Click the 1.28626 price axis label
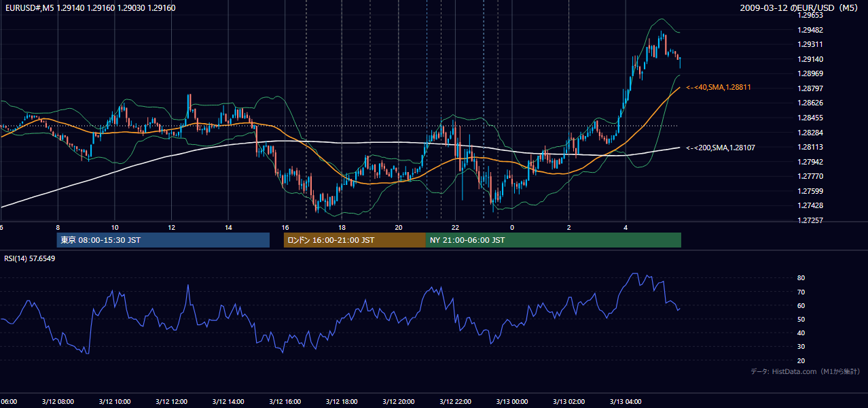Viewport: 868px width, 408px height. point(811,103)
